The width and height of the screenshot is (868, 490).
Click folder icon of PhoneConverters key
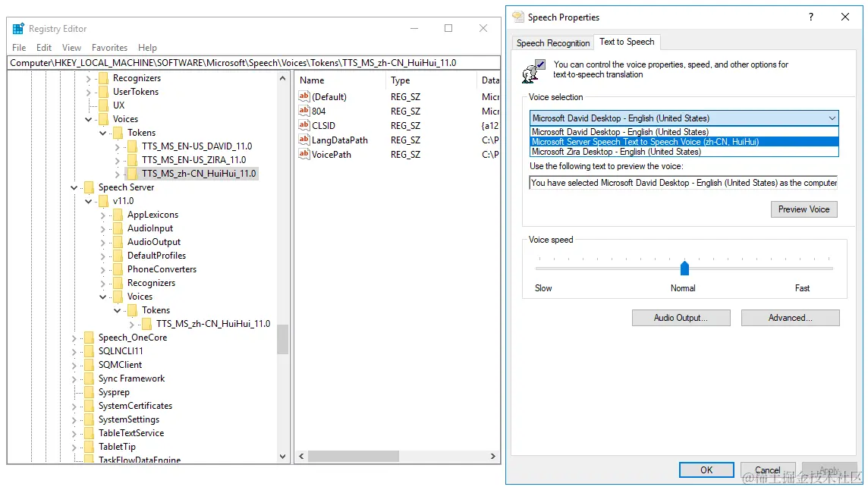pyautogui.click(x=118, y=269)
